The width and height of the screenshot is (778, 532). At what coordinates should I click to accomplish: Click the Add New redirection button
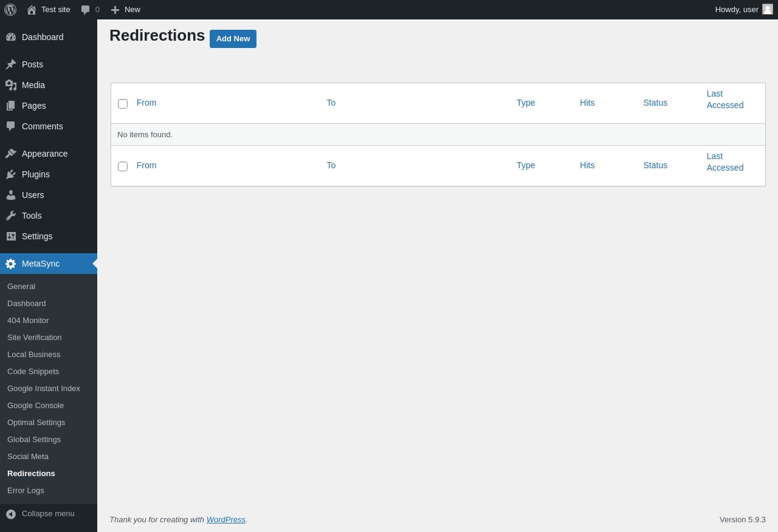click(233, 39)
